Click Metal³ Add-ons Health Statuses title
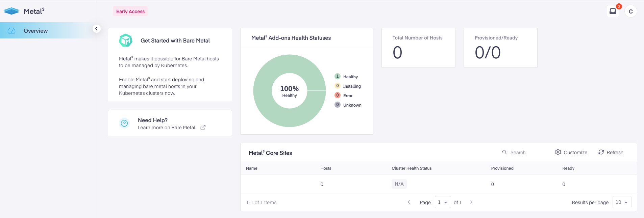 (x=291, y=38)
